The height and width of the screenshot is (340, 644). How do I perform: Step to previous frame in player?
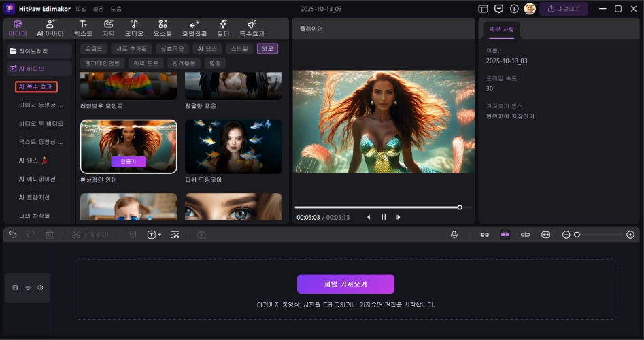tap(369, 217)
